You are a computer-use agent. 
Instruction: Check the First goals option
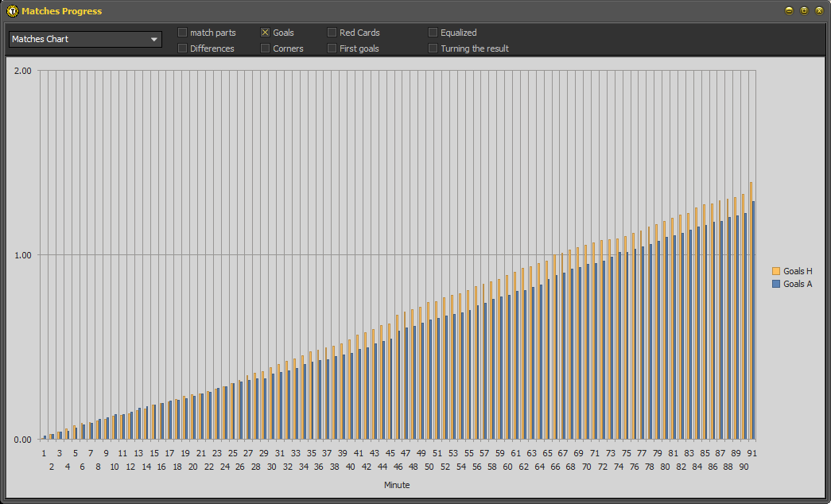pyautogui.click(x=332, y=48)
